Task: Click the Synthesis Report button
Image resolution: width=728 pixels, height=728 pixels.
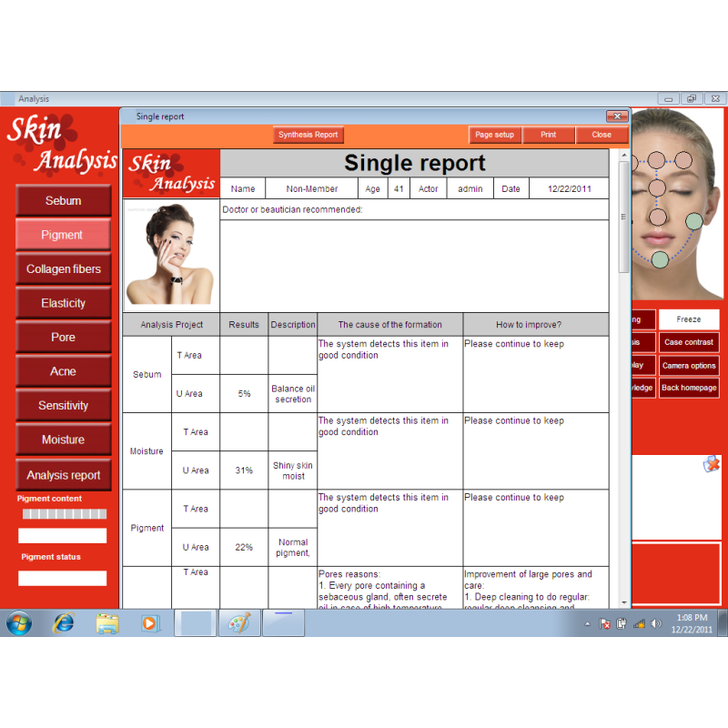Action: 308,135
